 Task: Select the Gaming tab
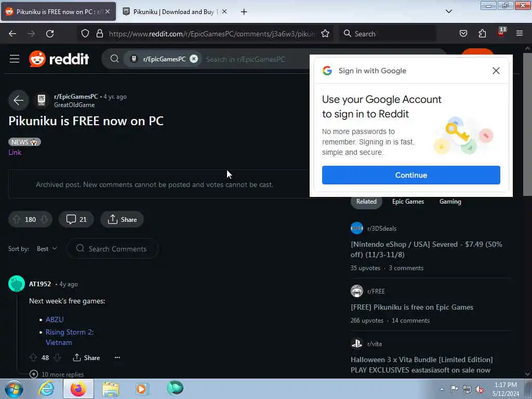pos(450,202)
